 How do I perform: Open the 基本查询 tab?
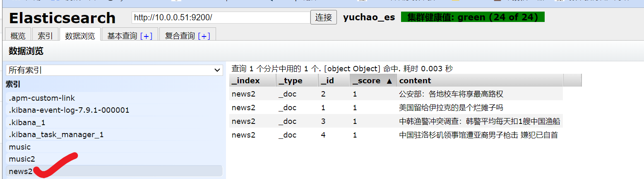[122, 36]
